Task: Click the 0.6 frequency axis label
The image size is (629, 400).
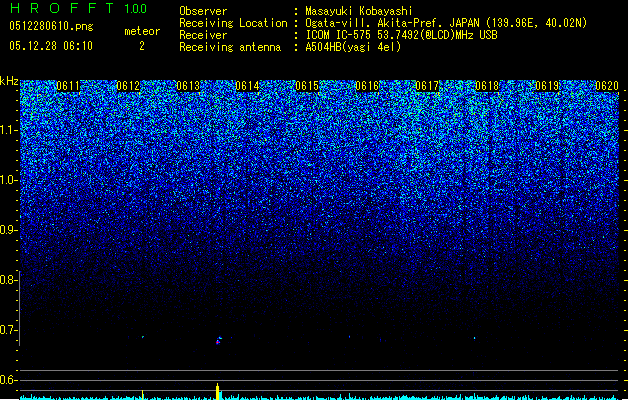Action: click(8, 380)
